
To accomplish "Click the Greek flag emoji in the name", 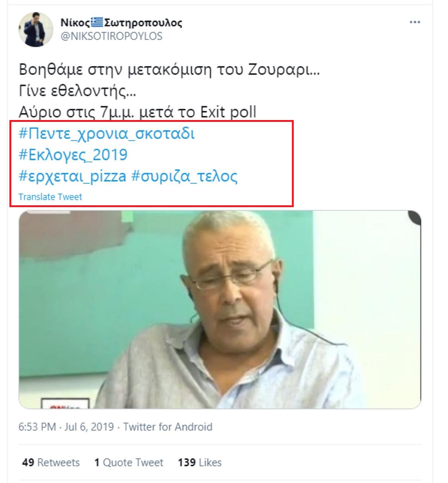I will point(97,23).
